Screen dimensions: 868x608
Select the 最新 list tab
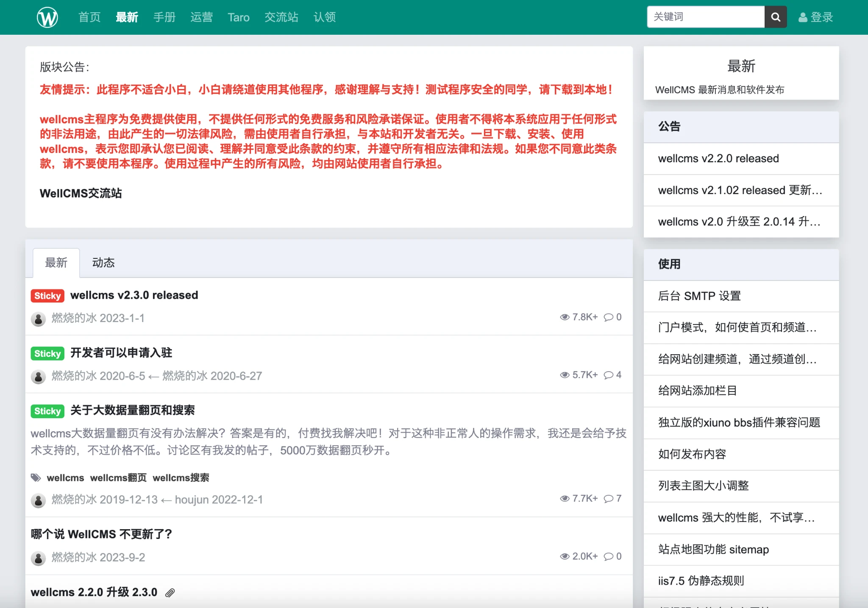click(x=56, y=263)
